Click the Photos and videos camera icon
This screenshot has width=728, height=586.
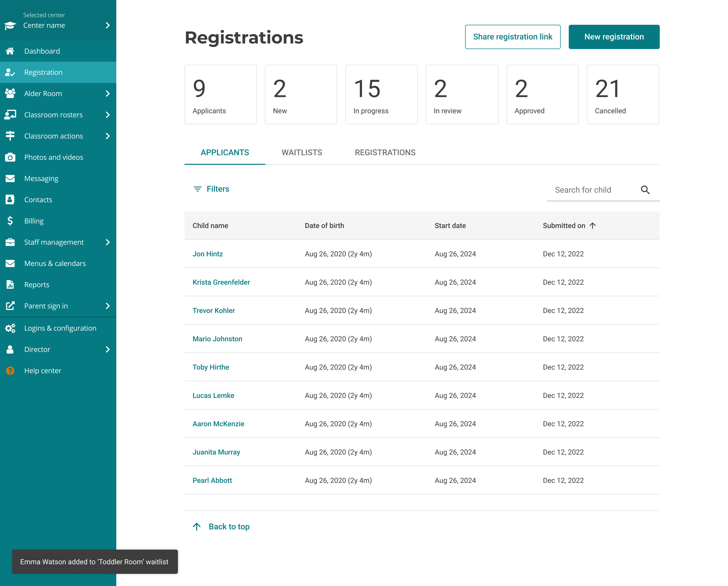point(10,157)
